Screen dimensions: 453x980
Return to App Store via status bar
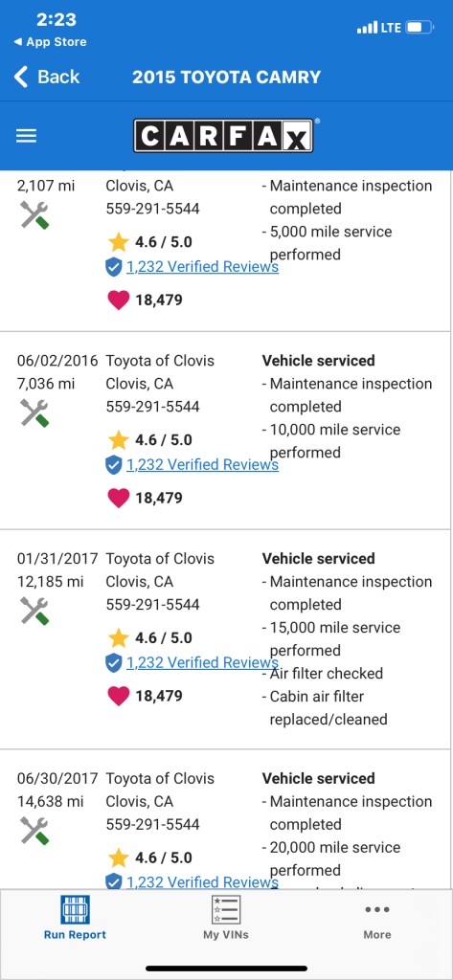[50, 42]
